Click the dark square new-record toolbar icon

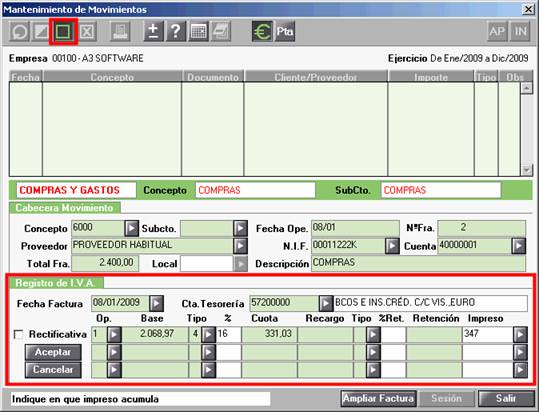[63, 32]
